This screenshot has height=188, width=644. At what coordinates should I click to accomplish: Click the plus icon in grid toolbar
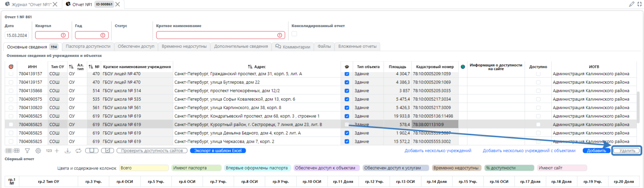[57, 150]
